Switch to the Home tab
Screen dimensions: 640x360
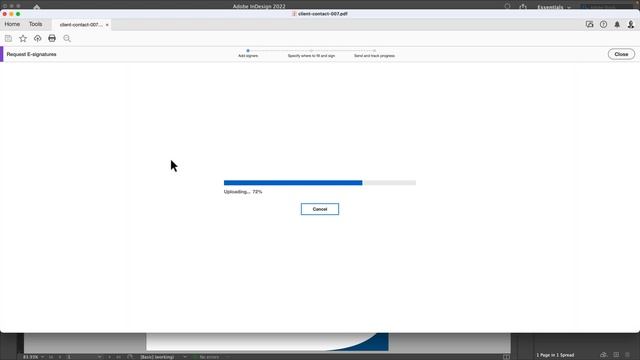click(x=12, y=24)
